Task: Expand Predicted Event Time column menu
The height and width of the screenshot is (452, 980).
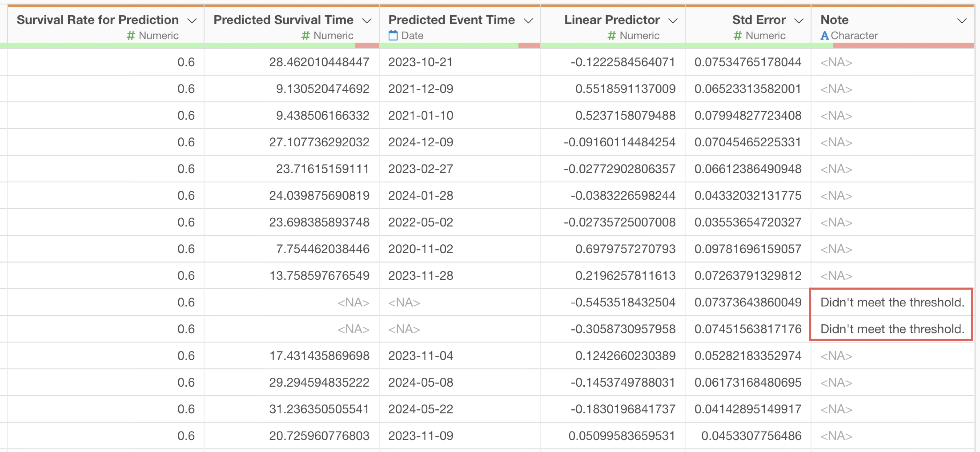Action: tap(528, 21)
